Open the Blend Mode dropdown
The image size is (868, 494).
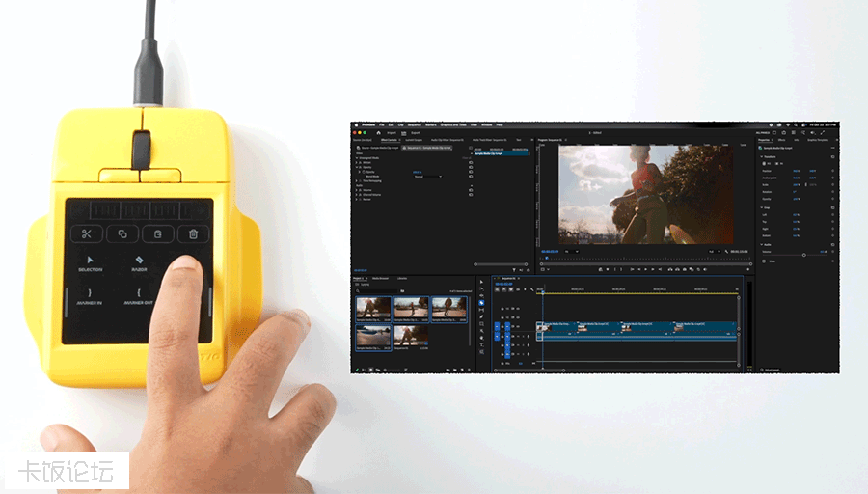(428, 177)
